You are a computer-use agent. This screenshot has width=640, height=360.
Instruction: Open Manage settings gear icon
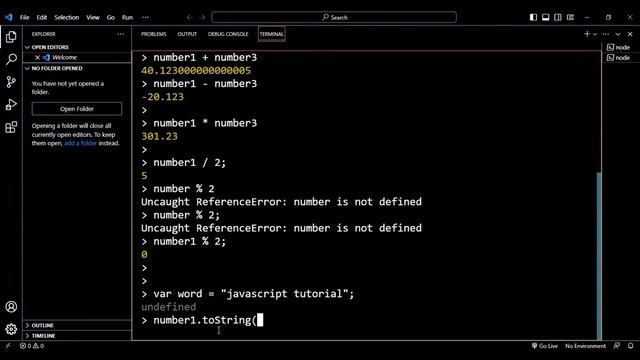tap(11, 329)
